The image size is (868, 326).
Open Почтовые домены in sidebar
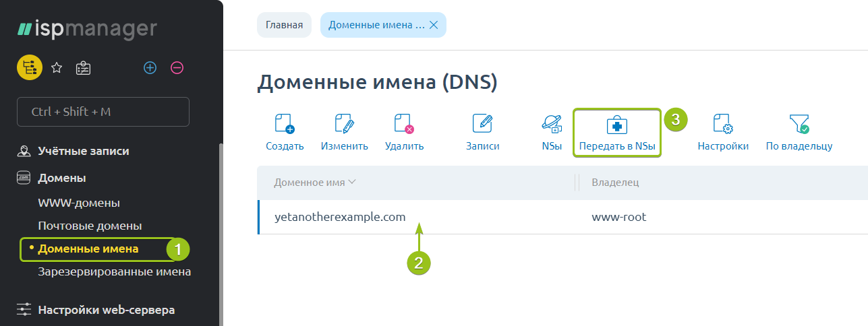[90, 226]
